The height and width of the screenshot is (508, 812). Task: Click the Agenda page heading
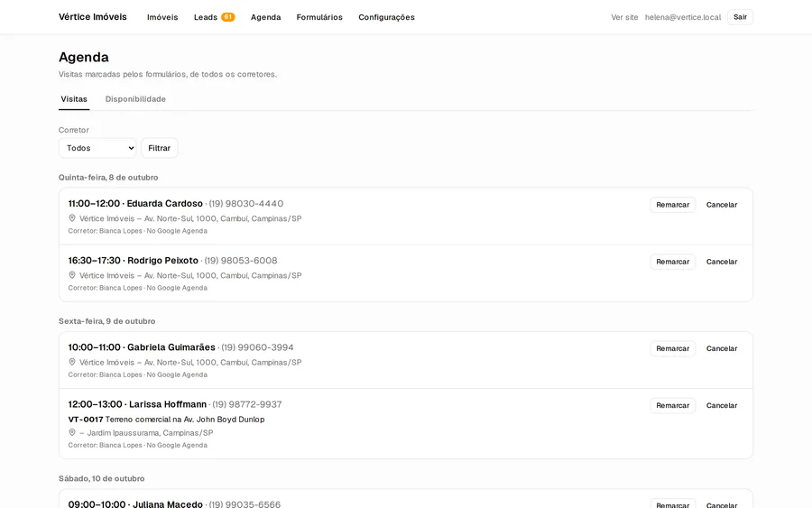[x=83, y=57]
